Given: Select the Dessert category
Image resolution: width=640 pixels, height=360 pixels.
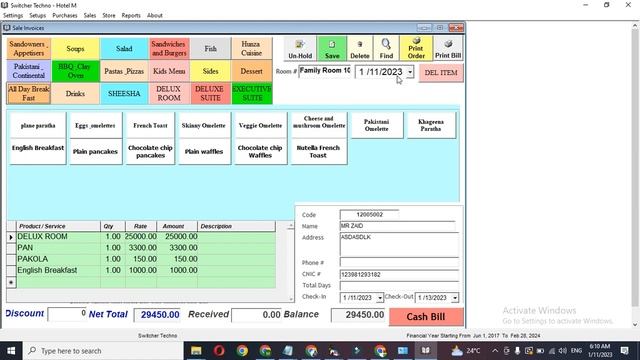Looking at the screenshot, I should coord(251,71).
